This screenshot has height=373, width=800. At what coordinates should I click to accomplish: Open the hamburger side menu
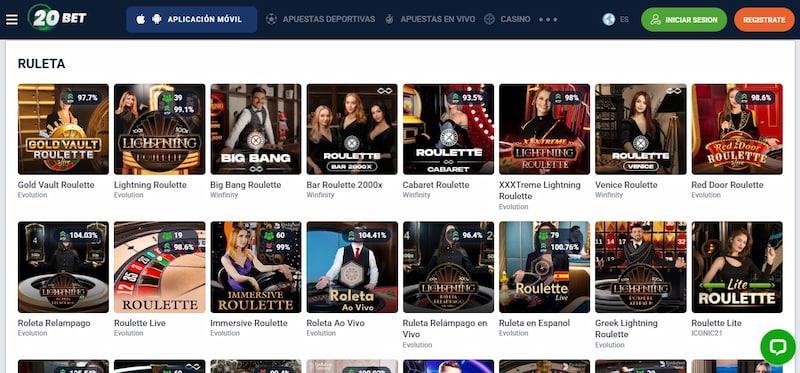(12, 19)
